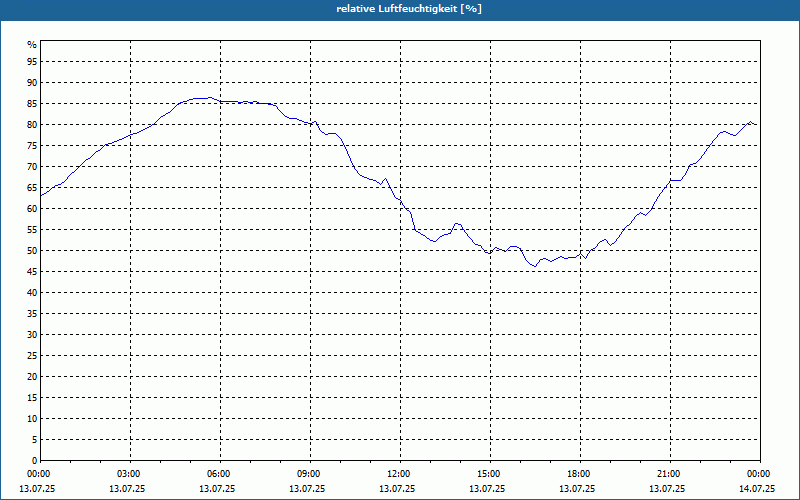Click the x-axis time label '09:00'

click(x=310, y=474)
